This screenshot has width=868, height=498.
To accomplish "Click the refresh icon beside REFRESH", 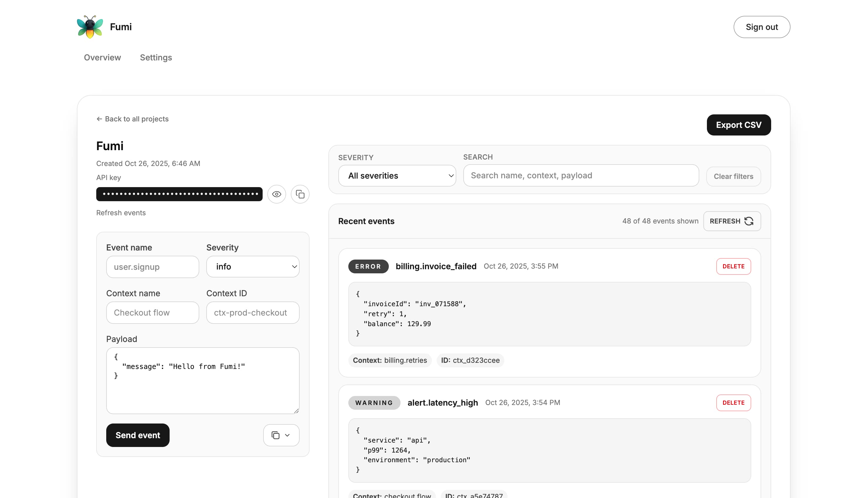I will click(749, 221).
